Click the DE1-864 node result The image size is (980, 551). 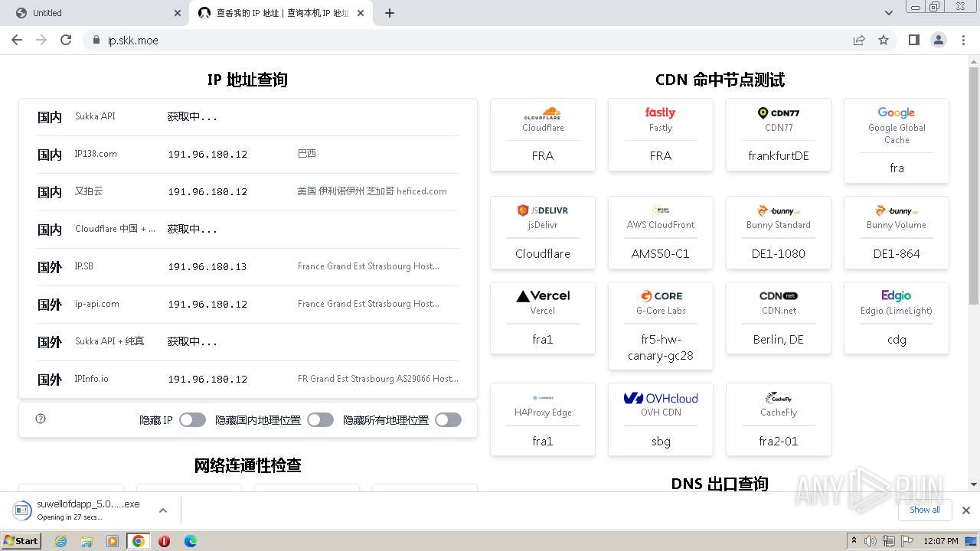pos(897,253)
